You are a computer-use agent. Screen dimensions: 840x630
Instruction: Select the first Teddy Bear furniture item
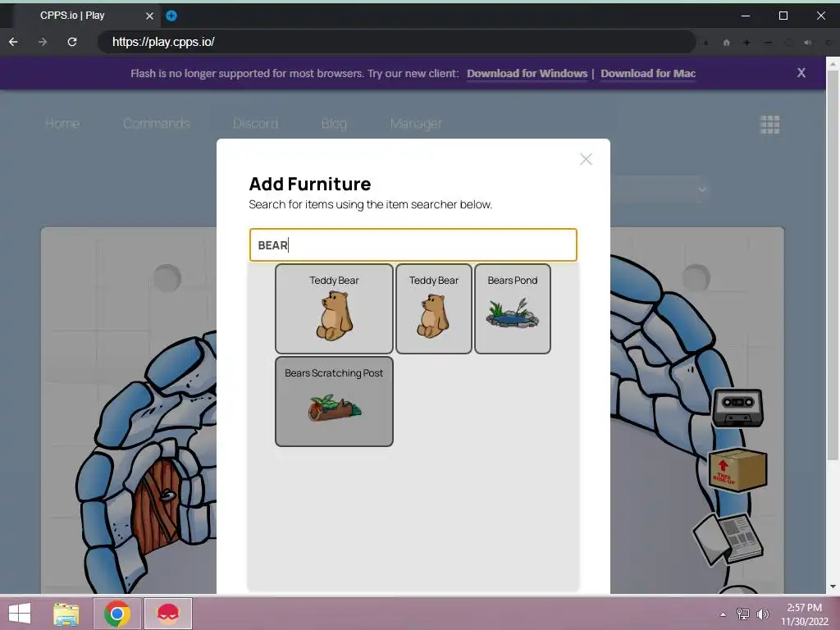tap(334, 308)
